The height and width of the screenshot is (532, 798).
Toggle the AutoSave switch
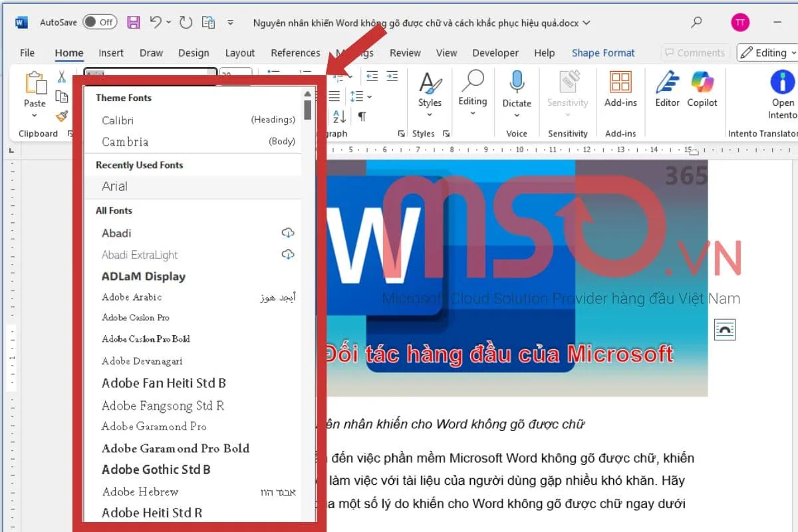coord(101,21)
